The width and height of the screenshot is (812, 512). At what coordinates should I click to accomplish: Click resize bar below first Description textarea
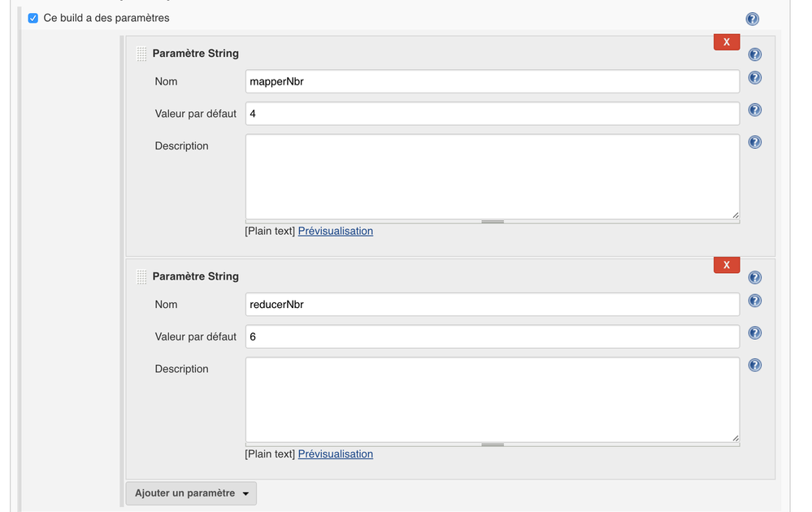[492, 221]
